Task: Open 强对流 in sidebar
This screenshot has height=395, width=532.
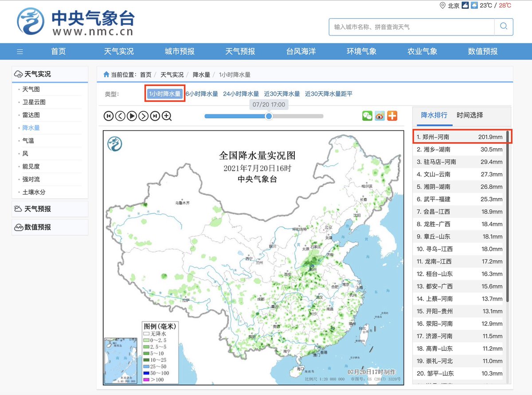Action: 31,179
